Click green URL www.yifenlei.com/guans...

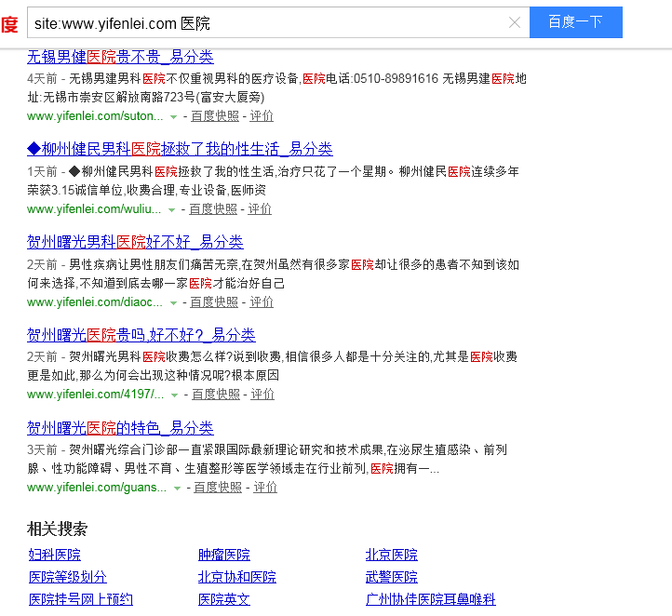[97, 487]
